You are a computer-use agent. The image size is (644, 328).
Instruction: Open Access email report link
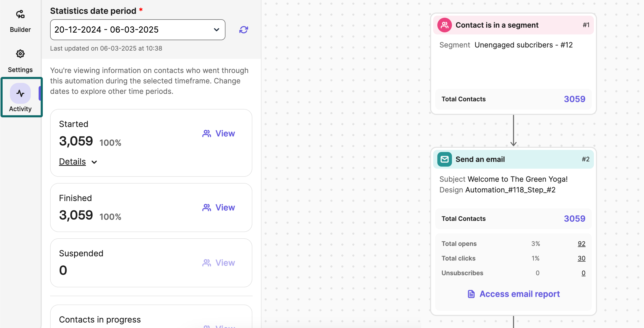(x=514, y=294)
